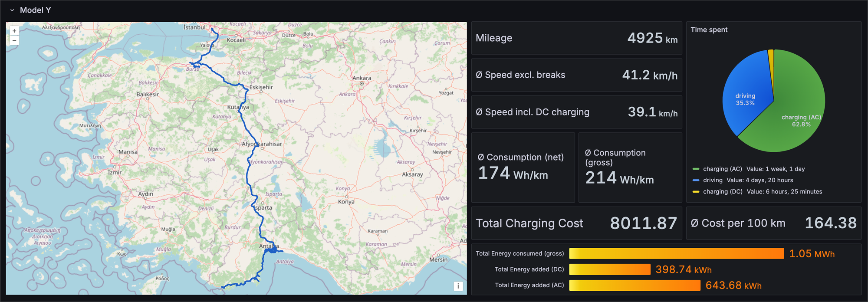This screenshot has width=868, height=302.
Task: Toggle charging (DC) series in legend
Action: click(x=722, y=191)
